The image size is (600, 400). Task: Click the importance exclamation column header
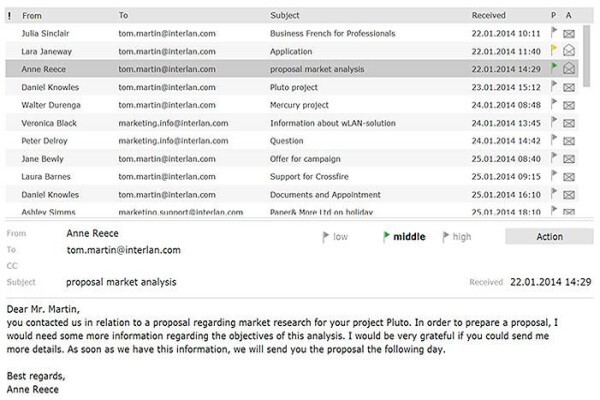click(9, 16)
